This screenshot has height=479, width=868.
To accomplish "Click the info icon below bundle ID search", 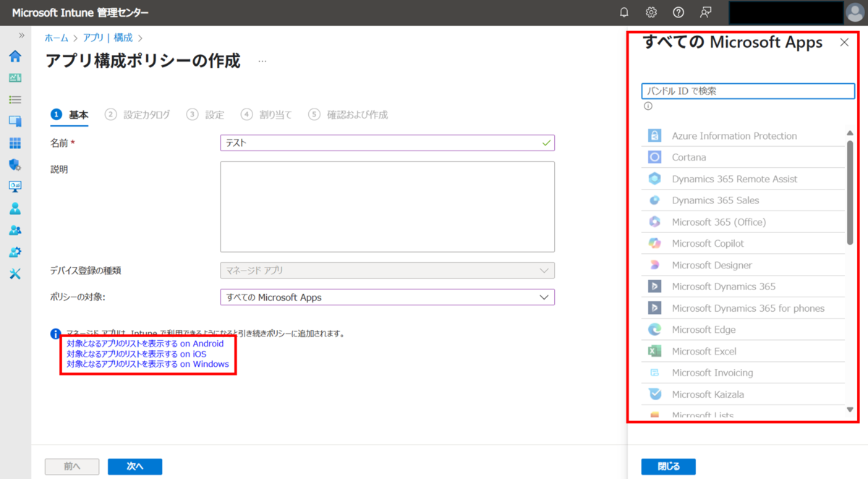I will [648, 106].
